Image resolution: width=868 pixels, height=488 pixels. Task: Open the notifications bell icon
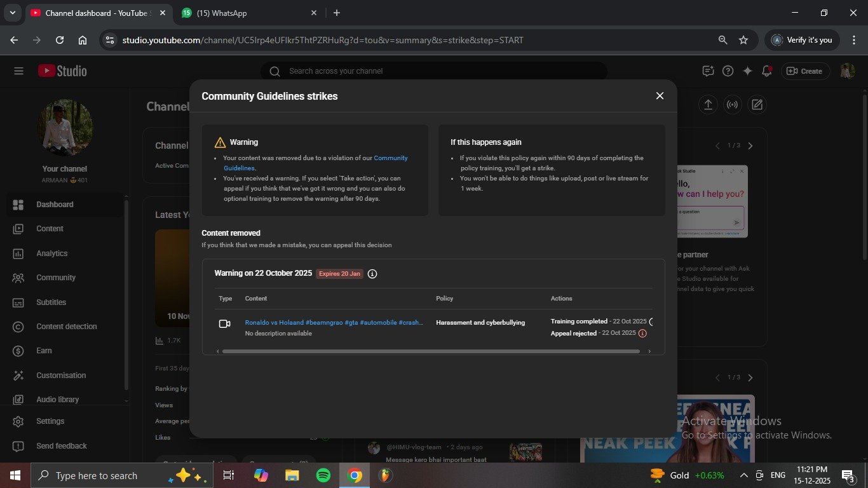pyautogui.click(x=767, y=71)
